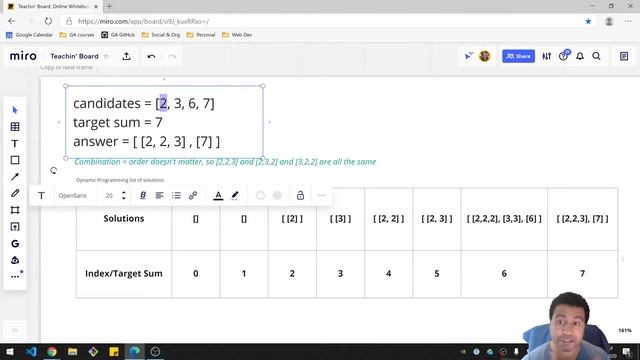Image resolution: width=640 pixels, height=360 pixels.
Task: Adjust font size 20 stepper arrows
Action: pyautogui.click(x=124, y=196)
